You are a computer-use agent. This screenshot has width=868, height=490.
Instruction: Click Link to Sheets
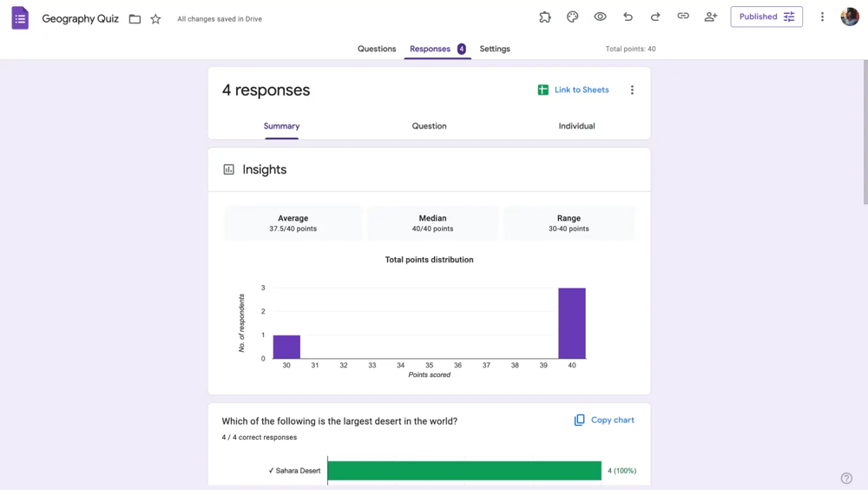(573, 90)
